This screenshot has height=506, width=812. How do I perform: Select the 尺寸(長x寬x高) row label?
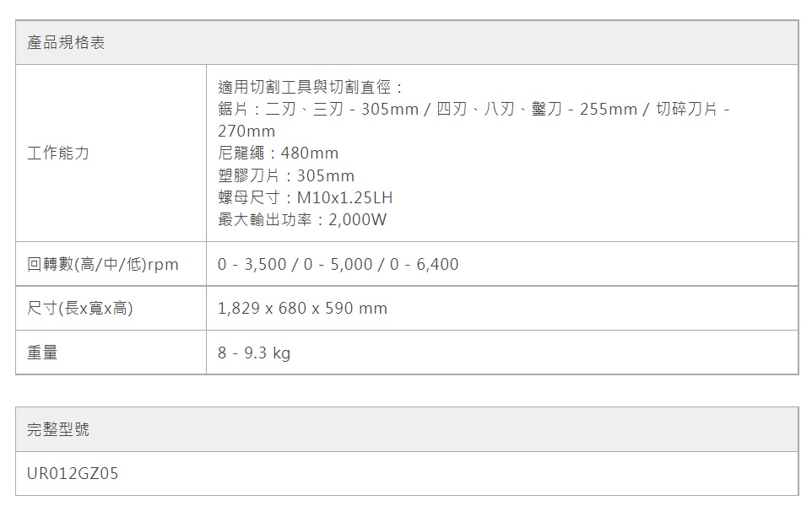(x=80, y=309)
